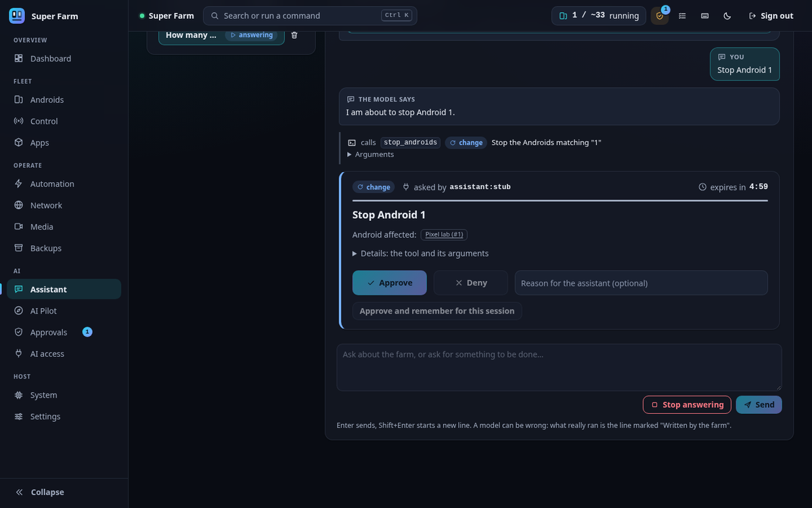Click the approval expiry progress bar
This screenshot has width=812, height=508.
click(x=560, y=200)
